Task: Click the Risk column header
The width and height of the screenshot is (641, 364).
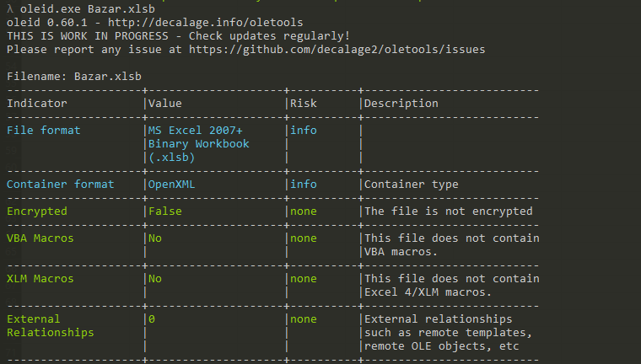Action: coord(304,104)
